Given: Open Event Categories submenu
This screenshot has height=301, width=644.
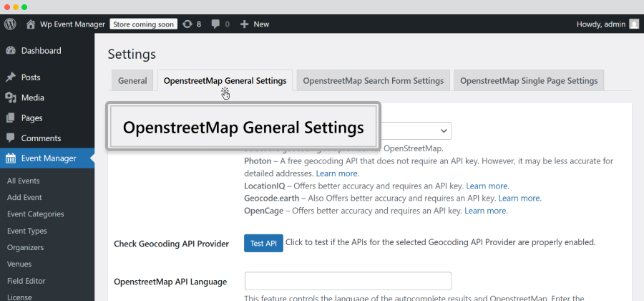Looking at the screenshot, I should tap(35, 214).
